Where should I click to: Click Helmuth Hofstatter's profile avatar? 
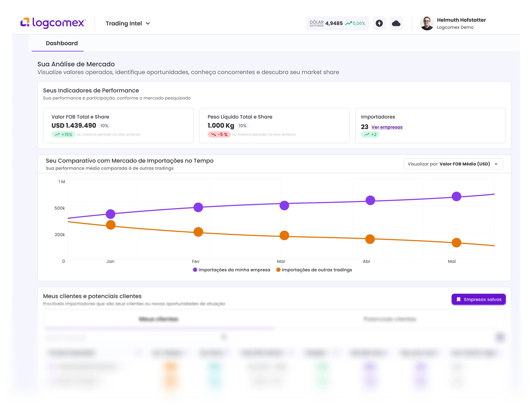[427, 23]
